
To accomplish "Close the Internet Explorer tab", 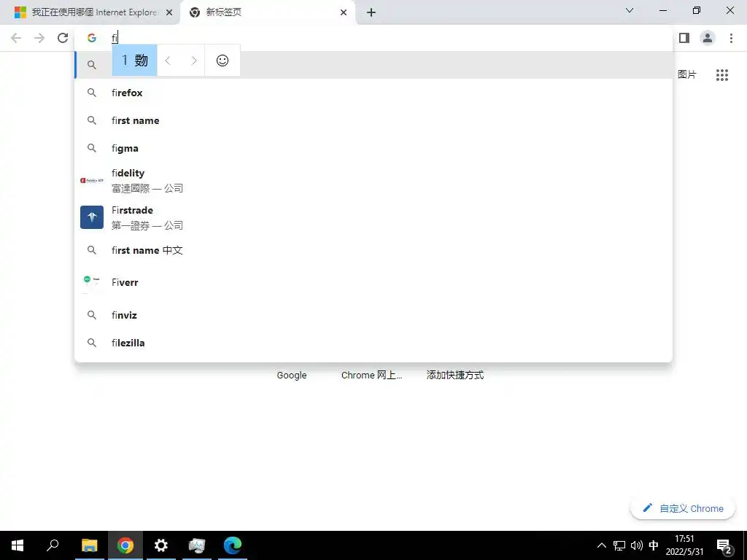I will pyautogui.click(x=169, y=12).
